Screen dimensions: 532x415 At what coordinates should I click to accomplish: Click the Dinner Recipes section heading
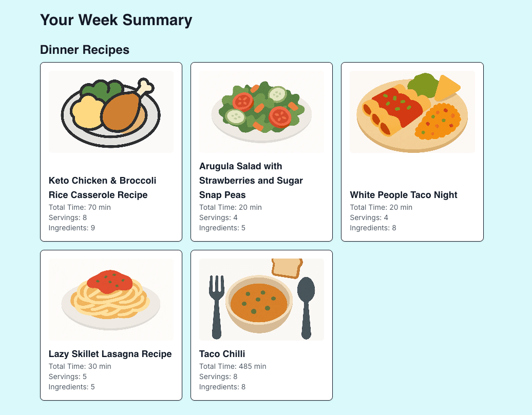point(85,50)
